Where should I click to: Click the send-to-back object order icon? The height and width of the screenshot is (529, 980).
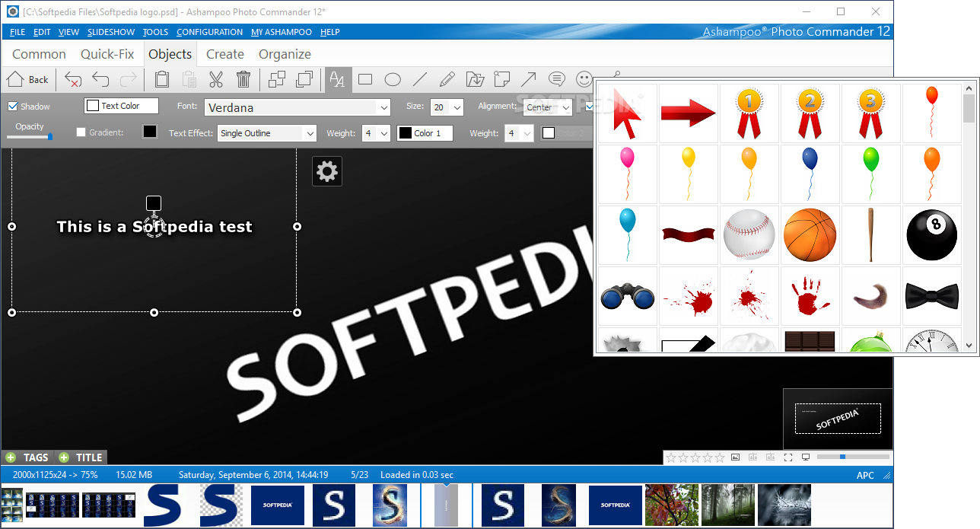click(277, 79)
